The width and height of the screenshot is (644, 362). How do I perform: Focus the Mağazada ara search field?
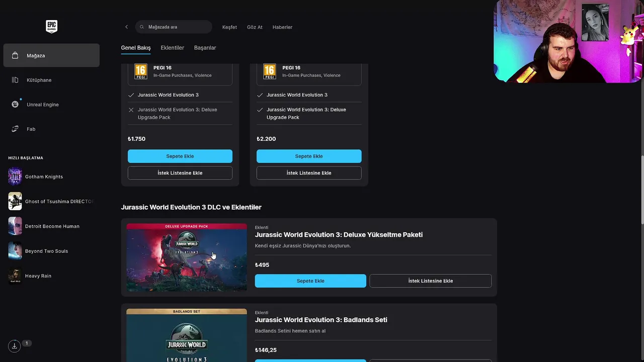174,27
